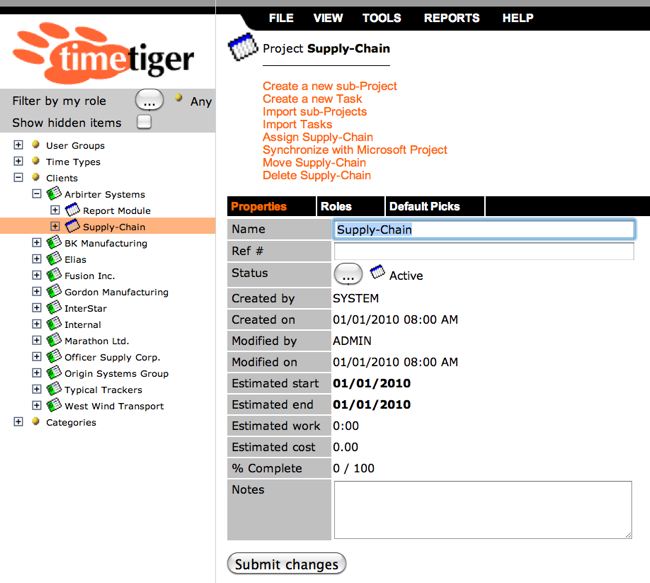The width and height of the screenshot is (650, 583).
Task: Open the REPORTS menu
Action: [451, 18]
